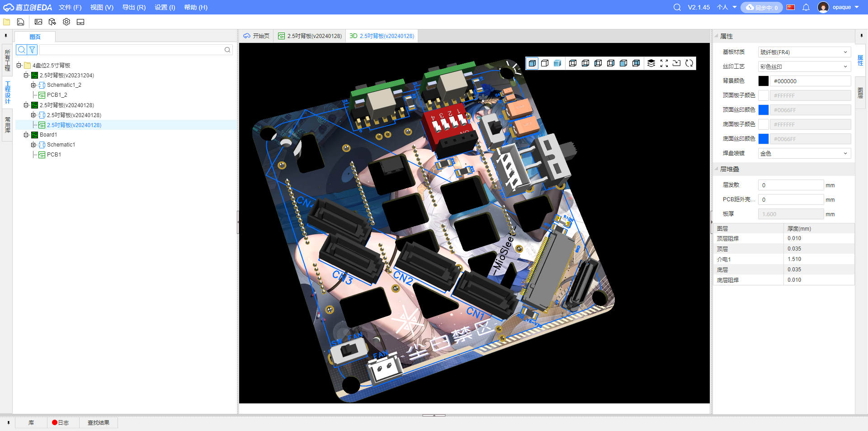Click the save icon in toolbar

pos(20,22)
